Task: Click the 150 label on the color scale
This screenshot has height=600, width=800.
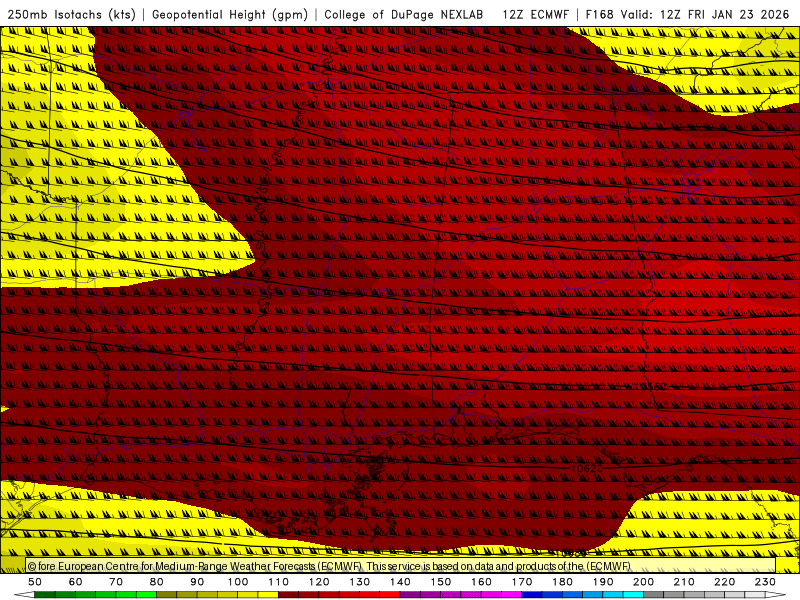Action: click(440, 582)
